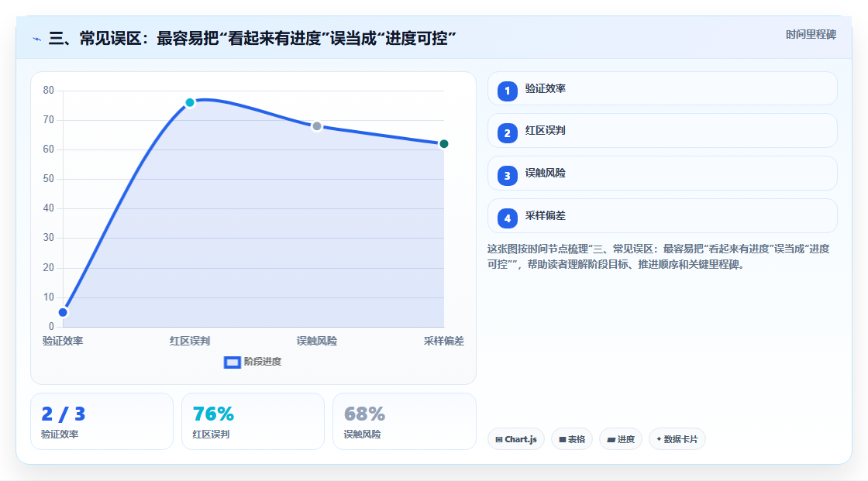
Task: Click the 阶段进度 legend label
Action: 263,362
